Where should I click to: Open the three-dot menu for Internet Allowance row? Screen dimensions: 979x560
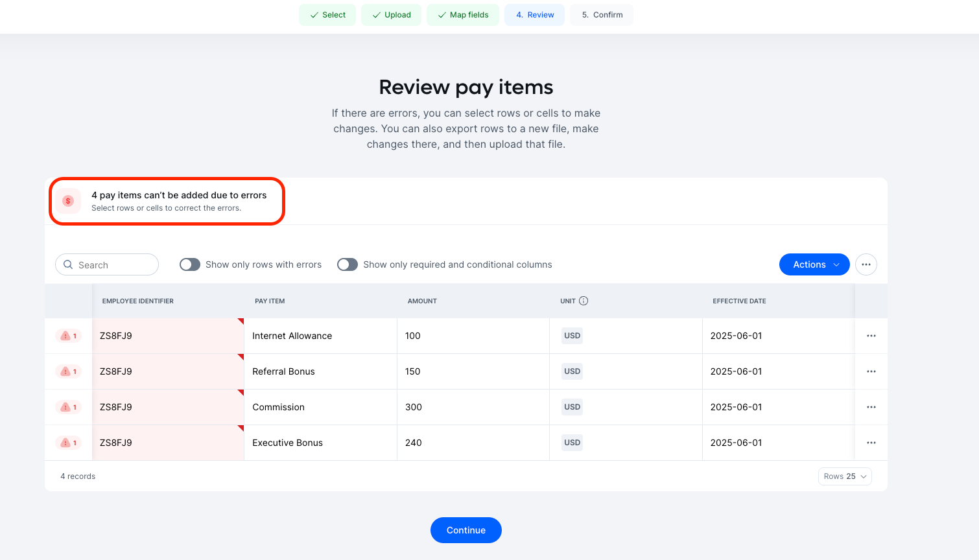(x=871, y=336)
